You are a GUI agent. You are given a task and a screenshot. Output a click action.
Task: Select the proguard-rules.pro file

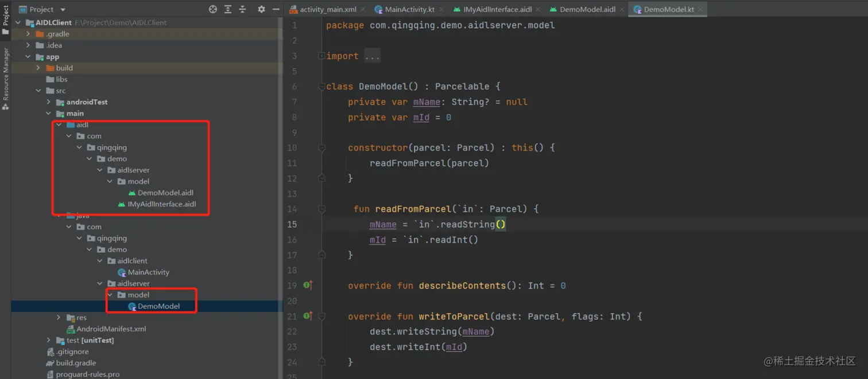point(87,374)
